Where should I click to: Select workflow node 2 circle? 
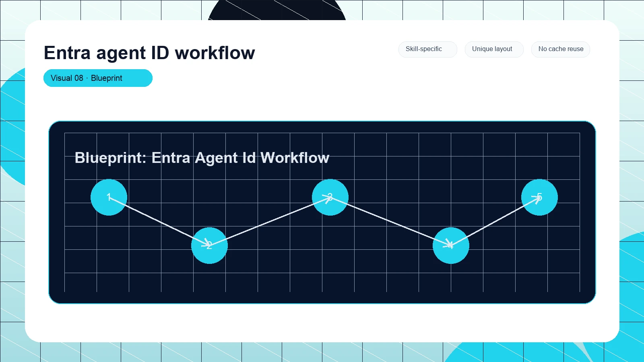click(209, 245)
